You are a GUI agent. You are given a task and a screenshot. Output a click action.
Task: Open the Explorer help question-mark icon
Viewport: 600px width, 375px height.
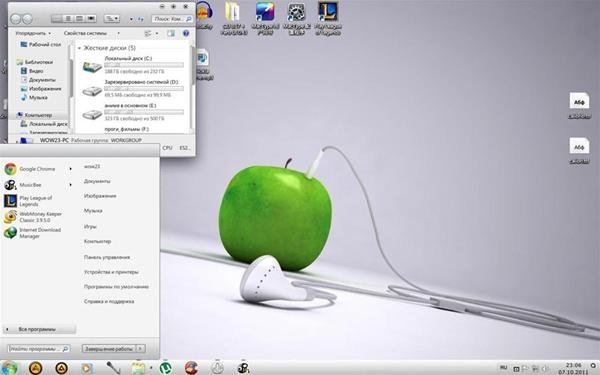186,34
